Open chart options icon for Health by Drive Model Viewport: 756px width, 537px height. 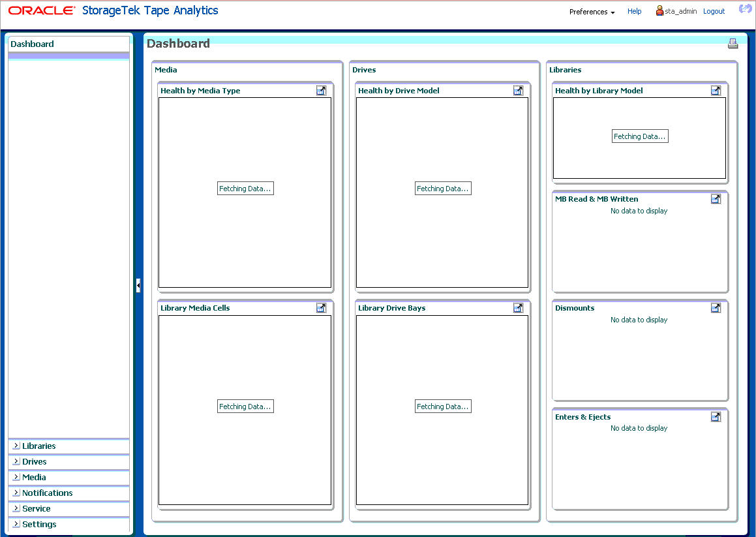click(519, 90)
